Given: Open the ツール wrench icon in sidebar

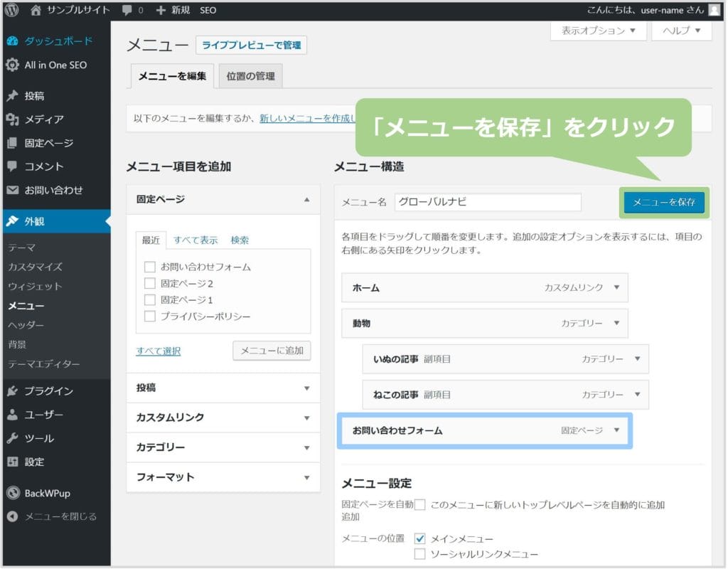Looking at the screenshot, I should 12,438.
